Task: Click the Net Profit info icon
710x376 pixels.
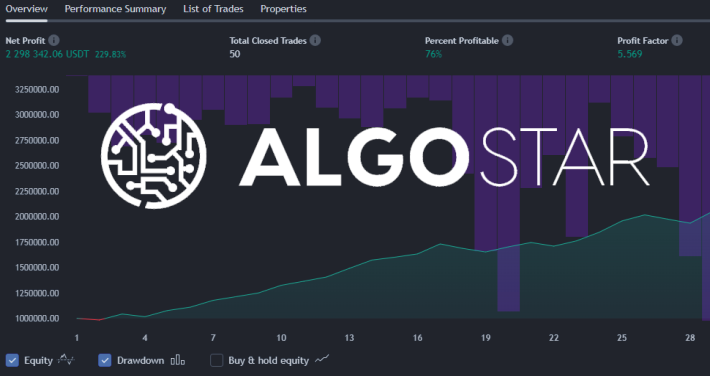Action: [x=54, y=40]
